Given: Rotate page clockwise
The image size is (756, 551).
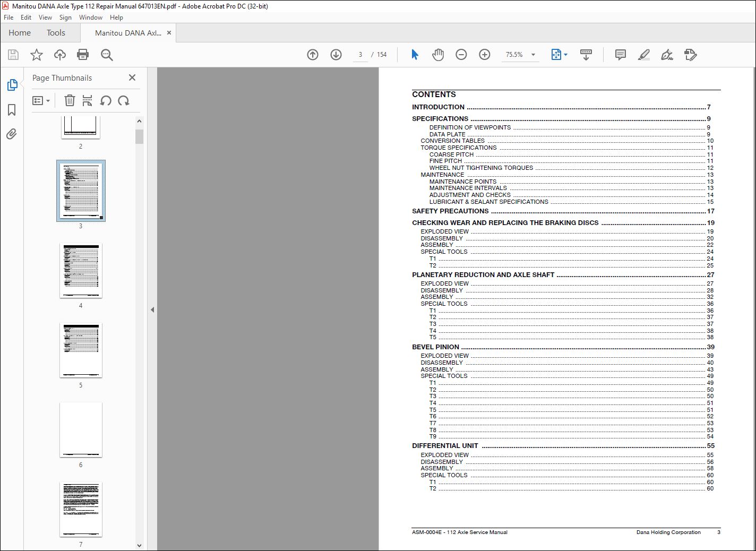Looking at the screenshot, I should [x=124, y=100].
